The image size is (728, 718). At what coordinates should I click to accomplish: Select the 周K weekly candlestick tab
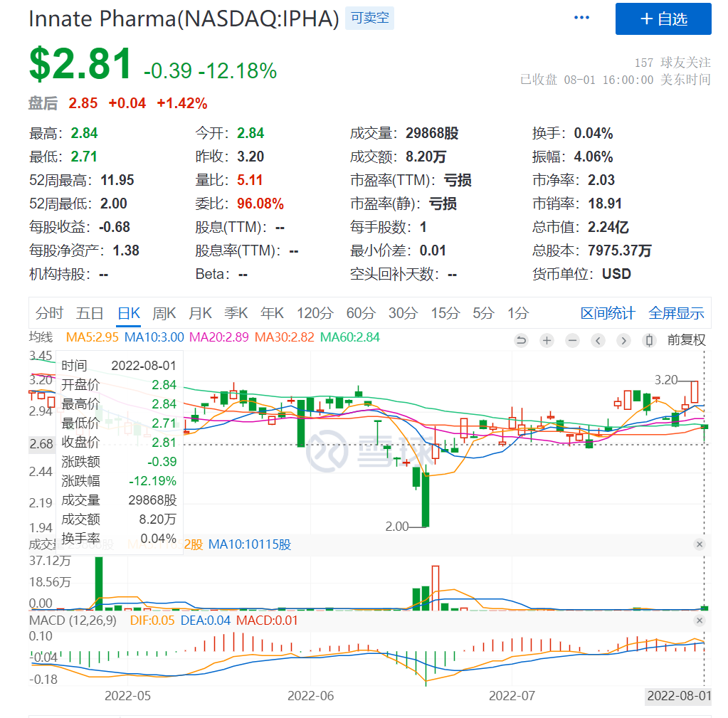pos(164,313)
